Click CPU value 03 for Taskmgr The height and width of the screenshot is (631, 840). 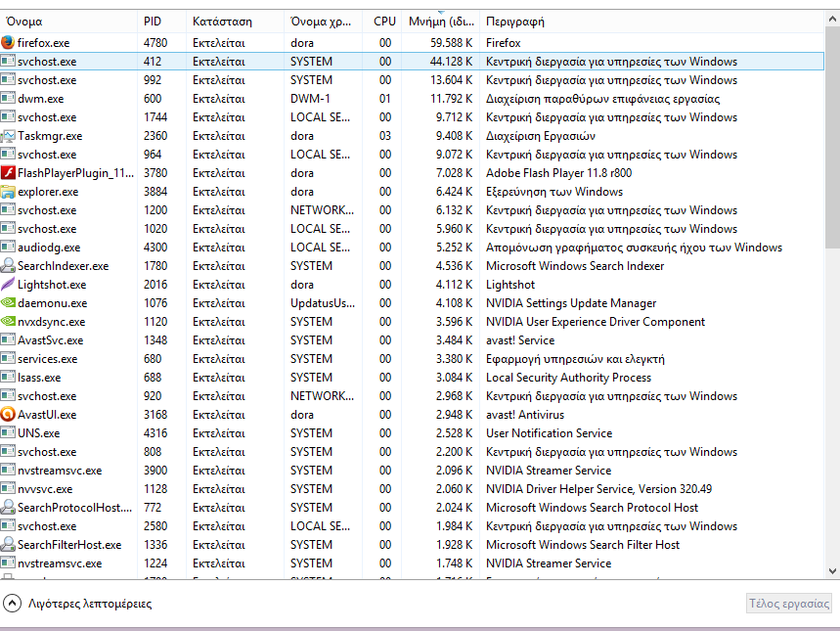point(385,136)
